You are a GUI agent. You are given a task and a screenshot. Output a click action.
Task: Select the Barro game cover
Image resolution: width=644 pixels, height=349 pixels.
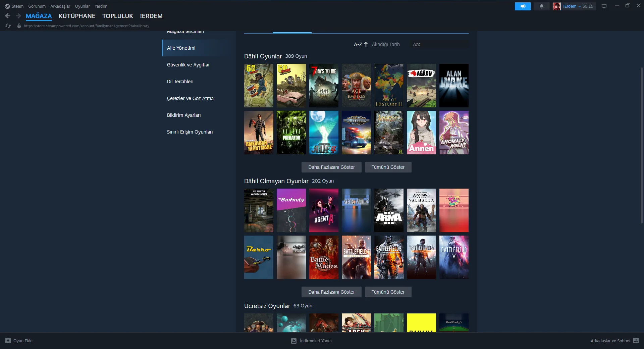(x=259, y=257)
